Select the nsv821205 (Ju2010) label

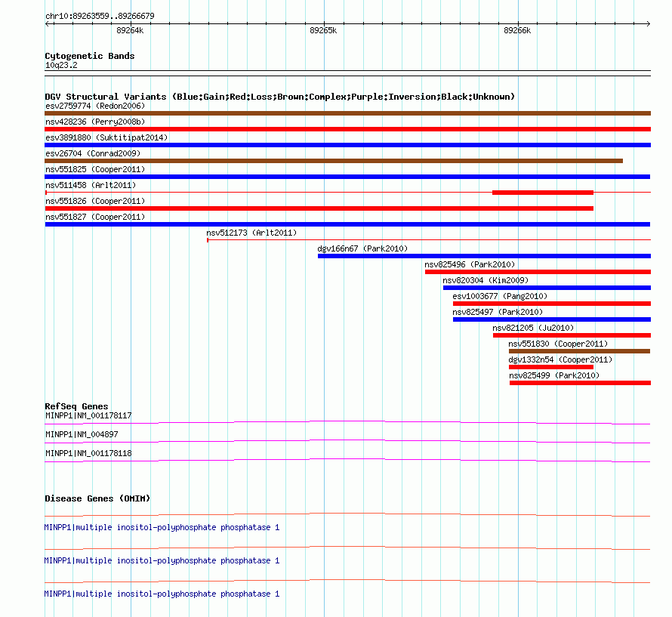(533, 328)
